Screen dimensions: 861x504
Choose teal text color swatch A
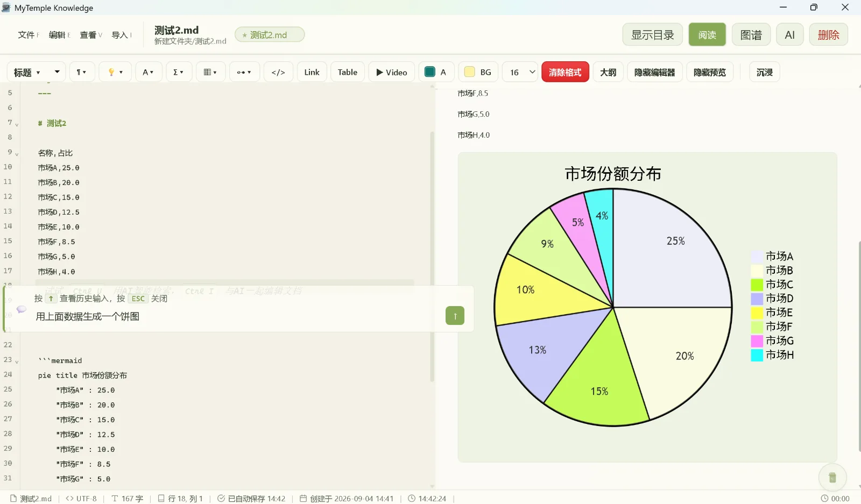click(430, 72)
